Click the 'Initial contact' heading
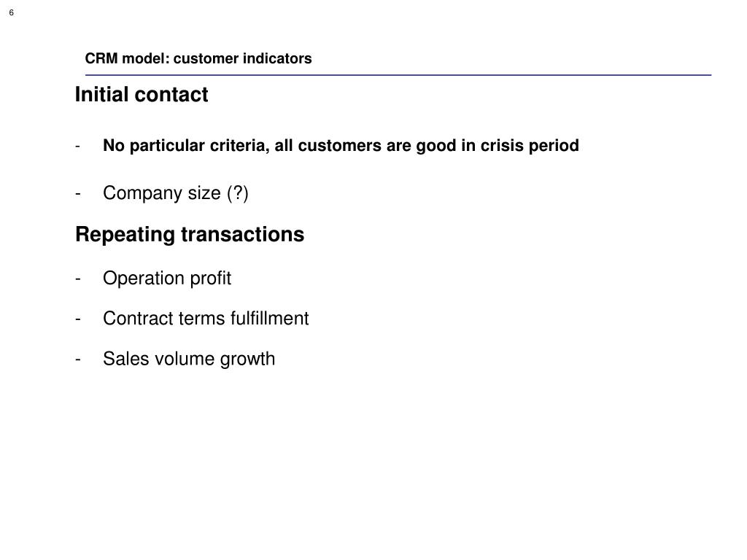Viewport: 747px width, 560px height. (142, 94)
